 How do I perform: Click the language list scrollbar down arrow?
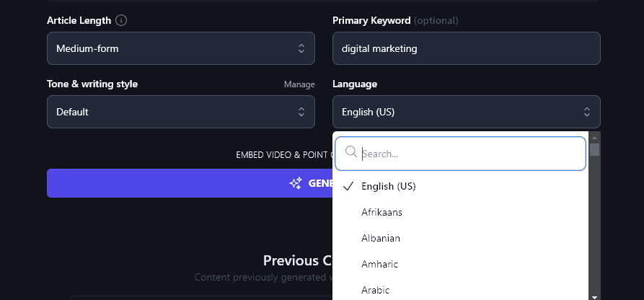tap(595, 296)
